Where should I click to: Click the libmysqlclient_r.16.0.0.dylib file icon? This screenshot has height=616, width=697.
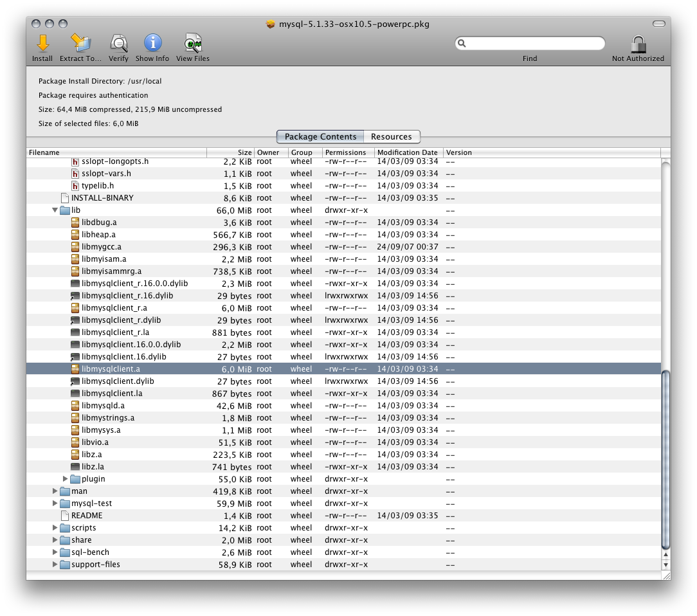75,284
